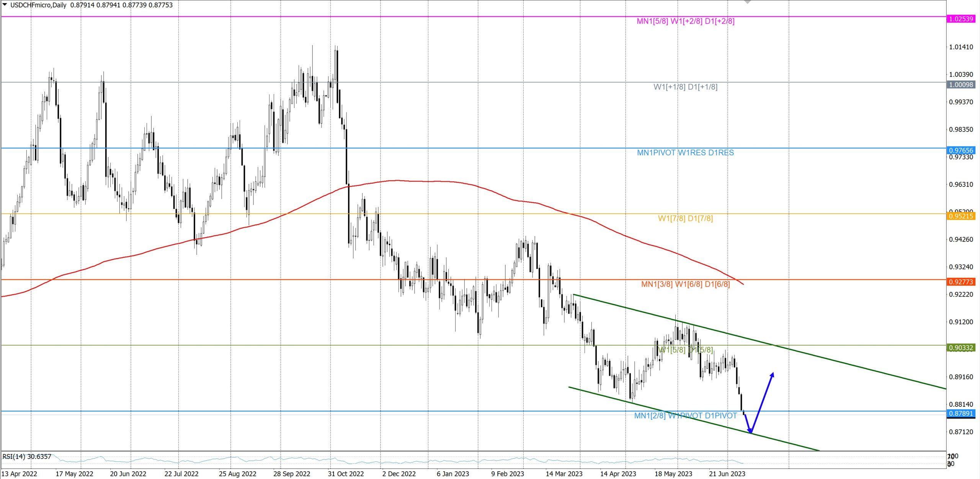Click the yellow 0.95215 price tag
The image size is (980, 479).
pyautogui.click(x=961, y=216)
